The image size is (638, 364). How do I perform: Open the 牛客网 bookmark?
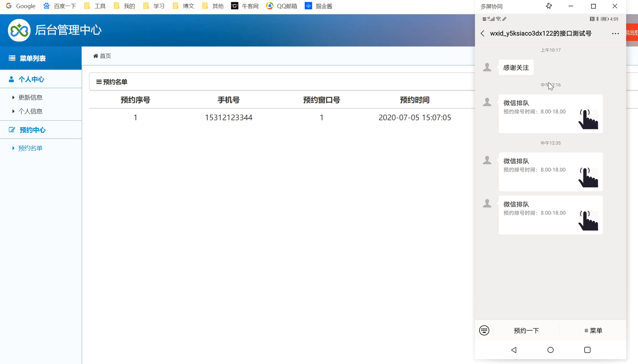245,6
